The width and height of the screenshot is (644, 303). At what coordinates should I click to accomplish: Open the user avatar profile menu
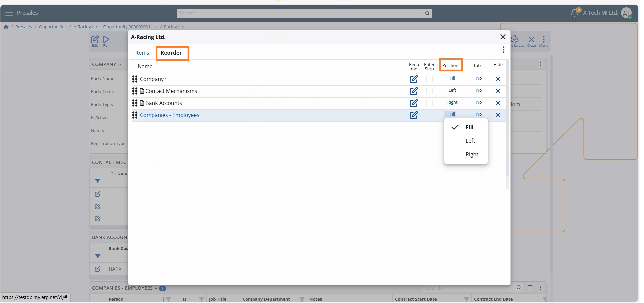626,13
